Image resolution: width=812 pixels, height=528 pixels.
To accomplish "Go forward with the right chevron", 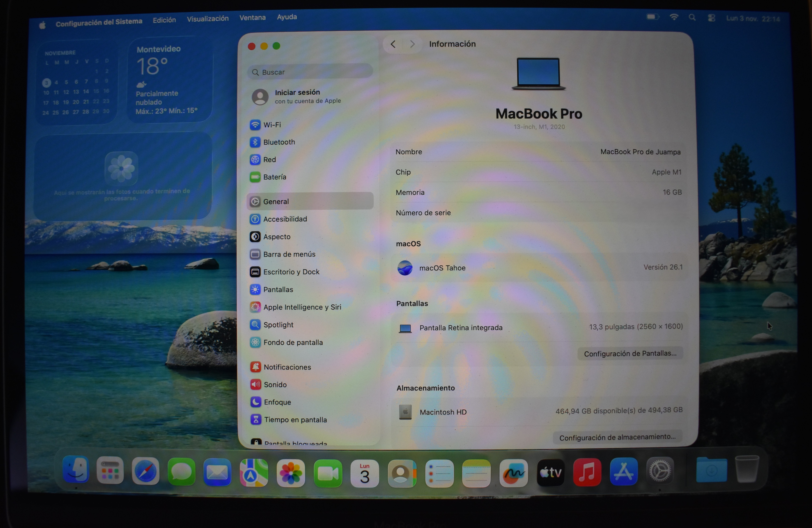I will click(412, 44).
